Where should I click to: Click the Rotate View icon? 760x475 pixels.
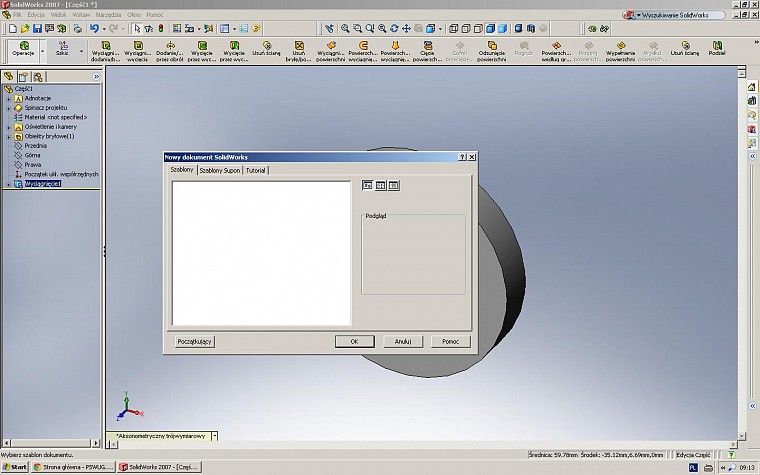tap(394, 29)
